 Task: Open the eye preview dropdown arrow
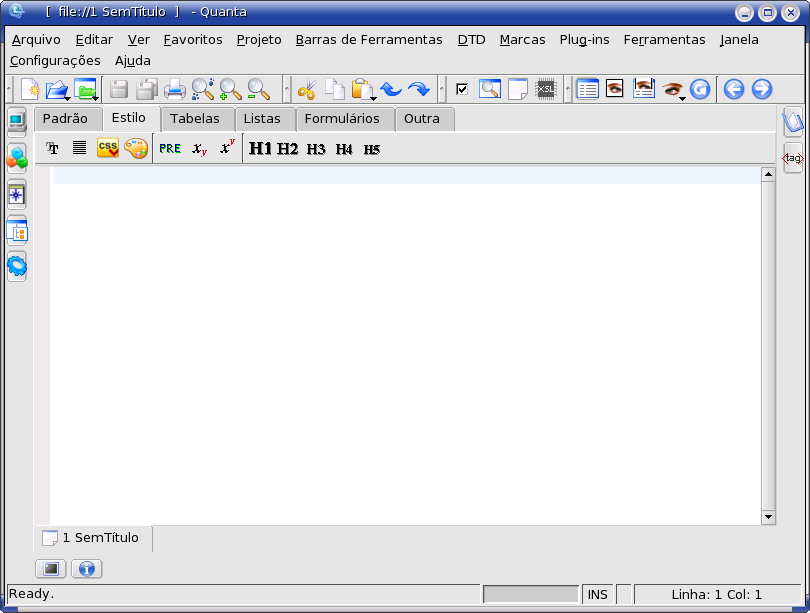pos(682,98)
